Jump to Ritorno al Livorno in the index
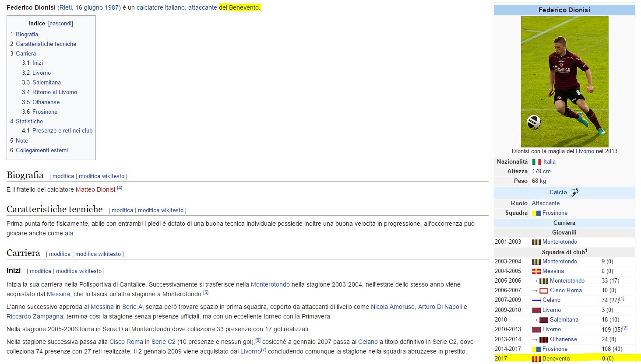The image size is (641, 364). 55,92
